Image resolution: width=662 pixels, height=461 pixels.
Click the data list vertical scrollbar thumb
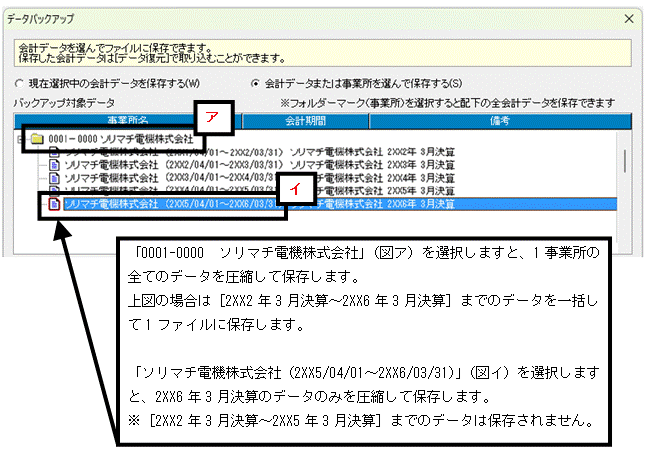pos(625,161)
